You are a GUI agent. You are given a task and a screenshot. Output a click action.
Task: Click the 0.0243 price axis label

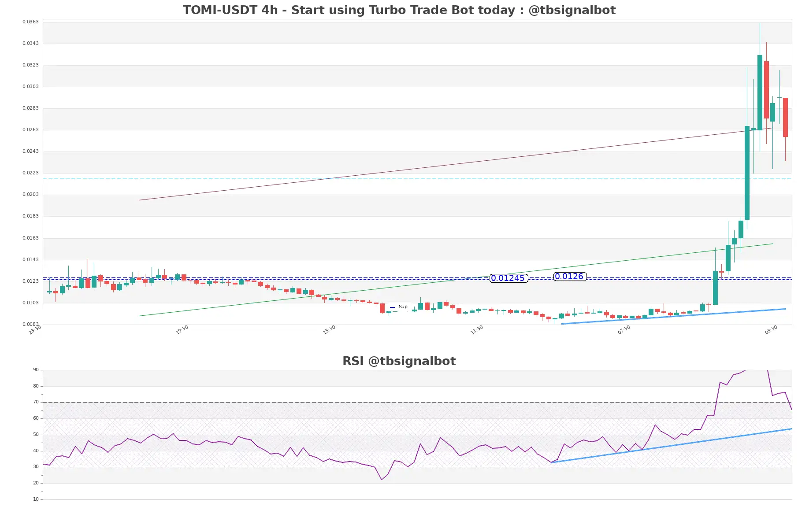point(30,151)
